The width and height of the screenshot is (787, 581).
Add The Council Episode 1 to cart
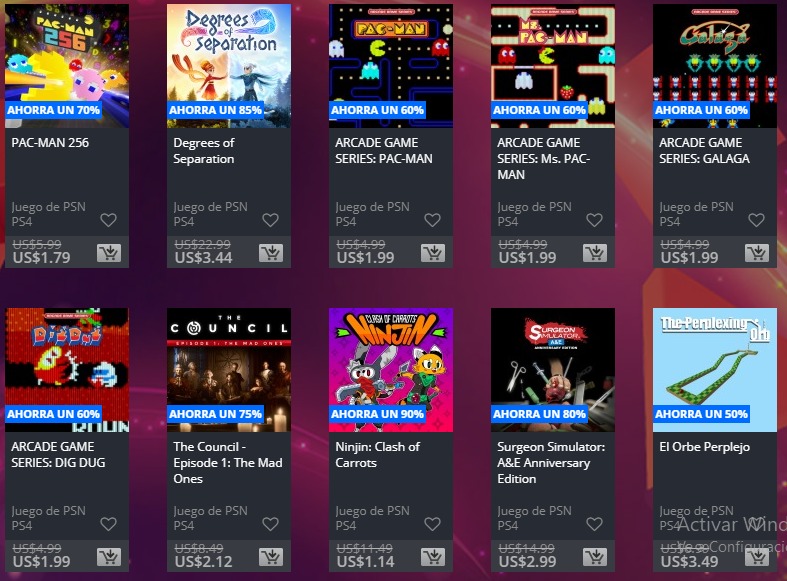point(271,557)
